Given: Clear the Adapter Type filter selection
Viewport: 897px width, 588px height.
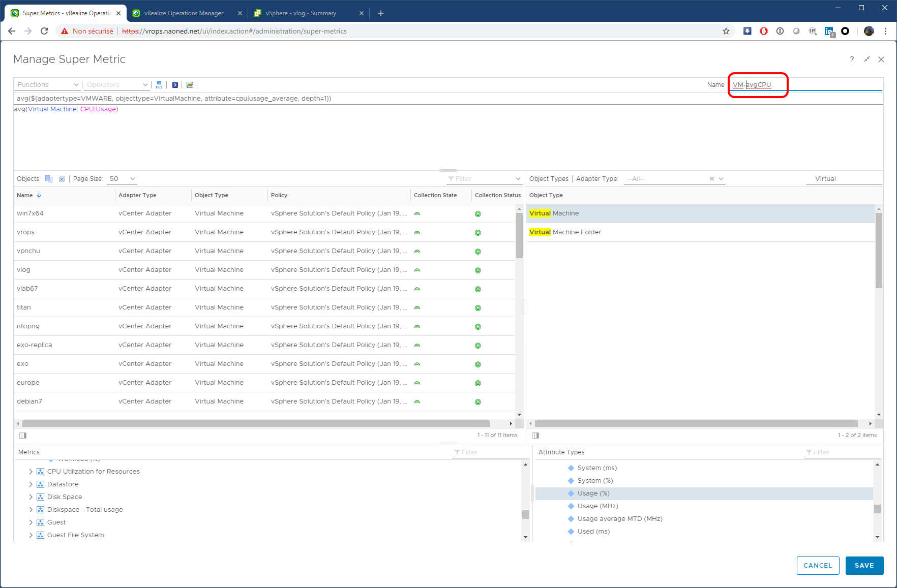Looking at the screenshot, I should (x=712, y=179).
